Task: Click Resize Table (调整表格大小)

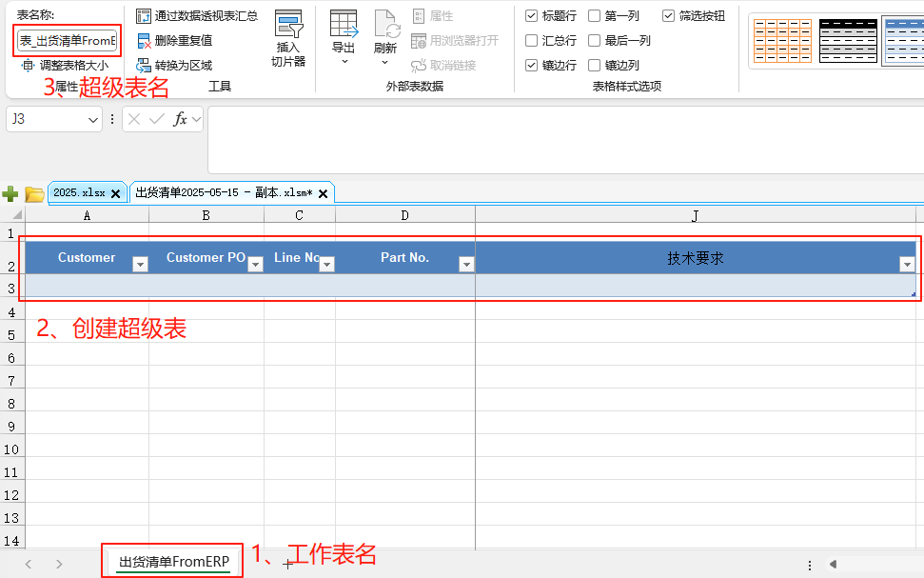Action: point(65,66)
